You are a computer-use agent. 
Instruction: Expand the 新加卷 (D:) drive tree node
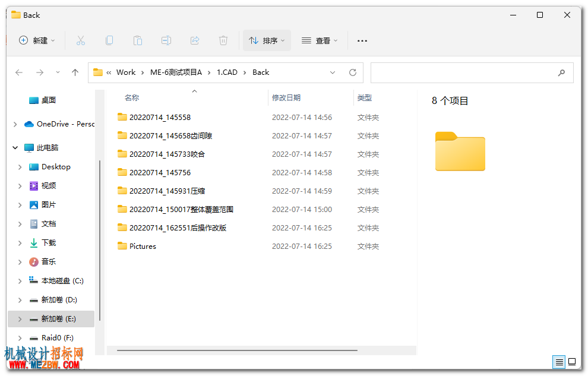click(x=20, y=300)
